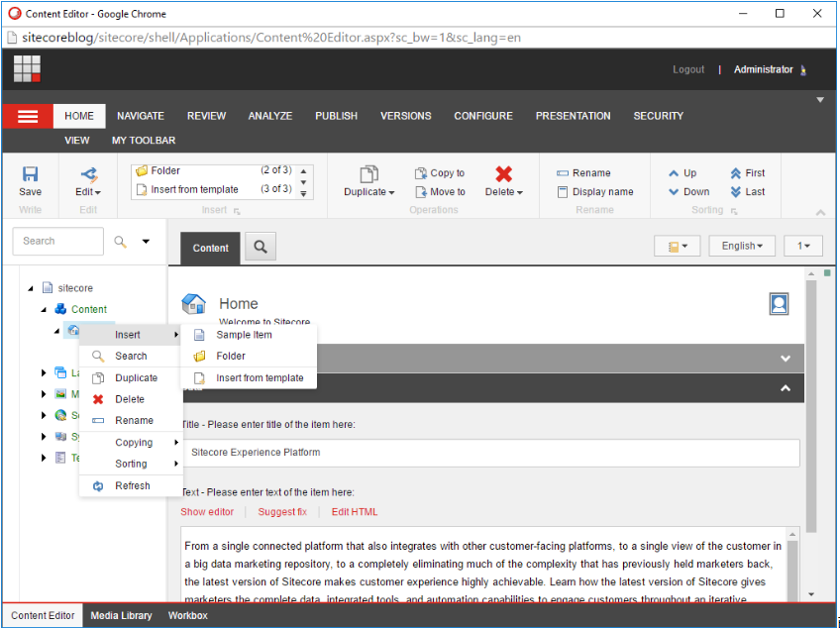This screenshot has width=840, height=628.
Task: Click the Duplicate pages icon in ribbon
Action: click(369, 173)
